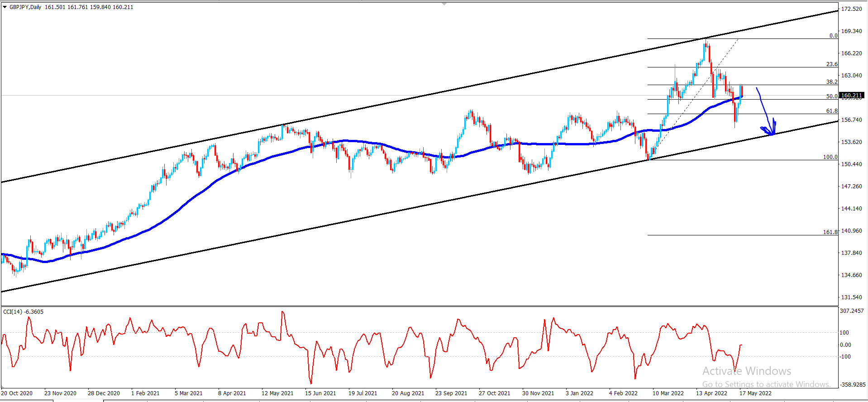Click the date label 28 Dec 2020

coord(104,393)
